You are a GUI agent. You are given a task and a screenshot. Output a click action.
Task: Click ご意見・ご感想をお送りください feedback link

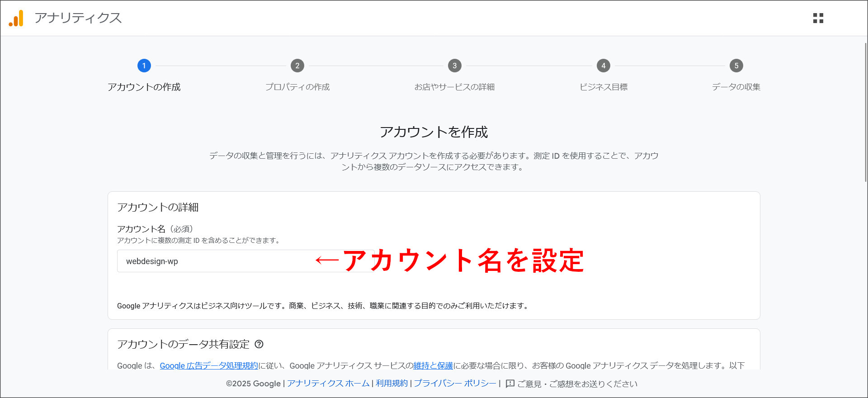point(577,384)
